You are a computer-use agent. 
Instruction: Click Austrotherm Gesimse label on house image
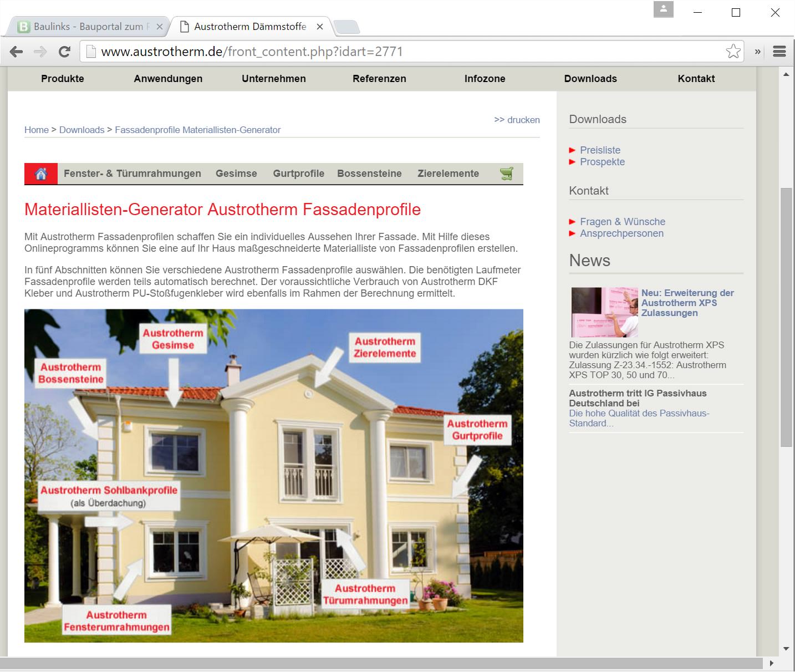tap(173, 339)
